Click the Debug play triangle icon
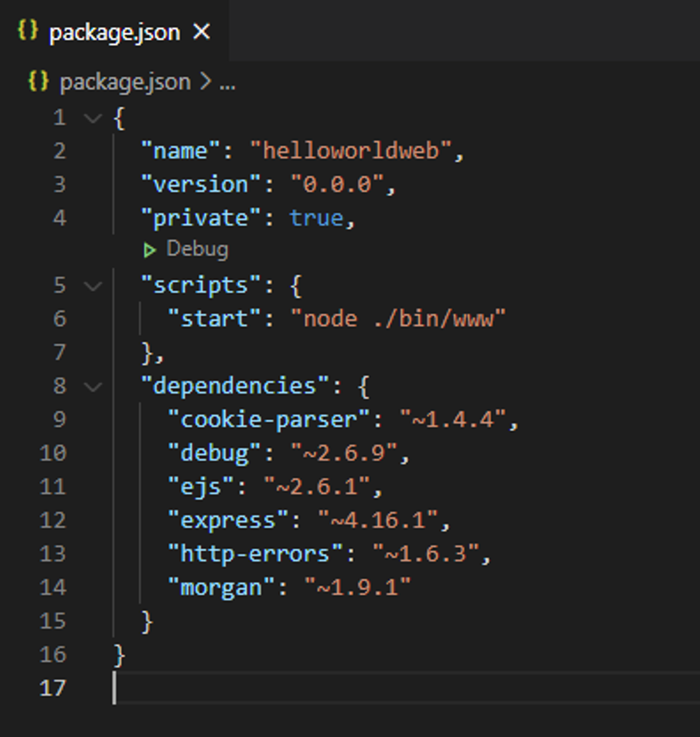 tap(149, 250)
